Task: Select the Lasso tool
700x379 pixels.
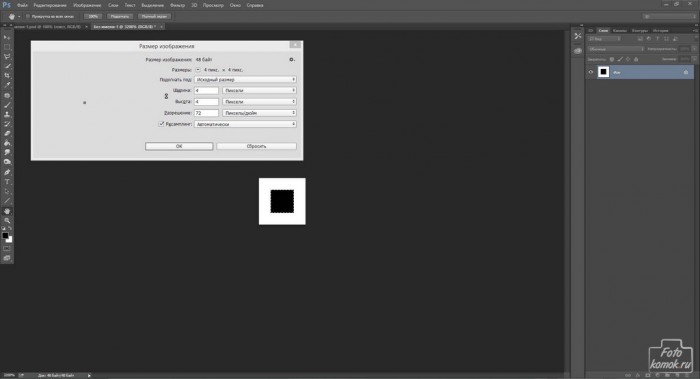Action: click(7, 57)
